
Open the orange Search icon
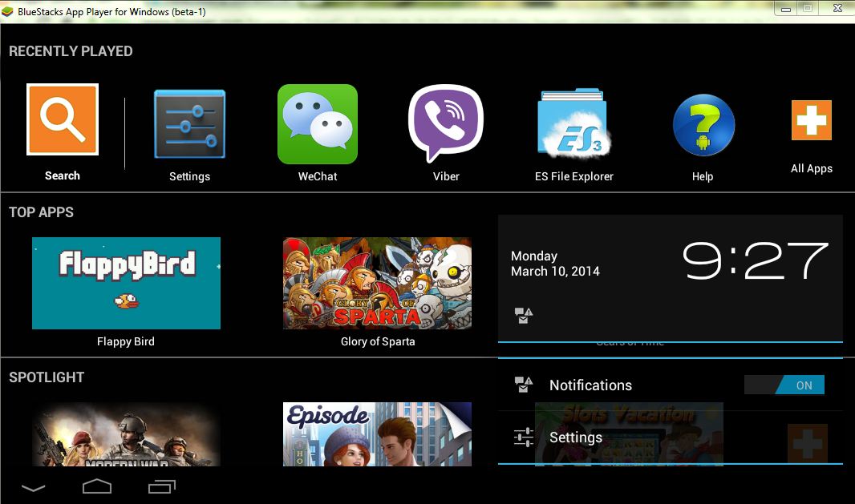point(63,119)
